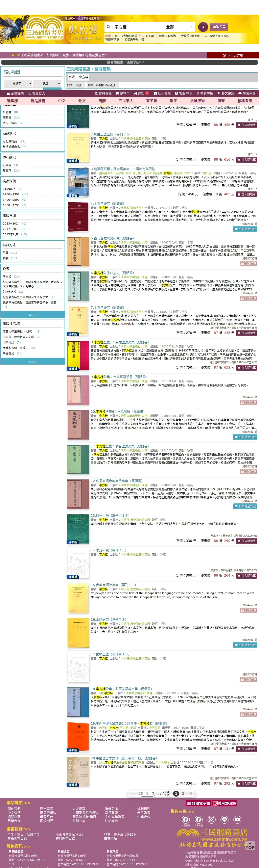
Task: Open footer link 關於我們
Action: coord(14,809)
